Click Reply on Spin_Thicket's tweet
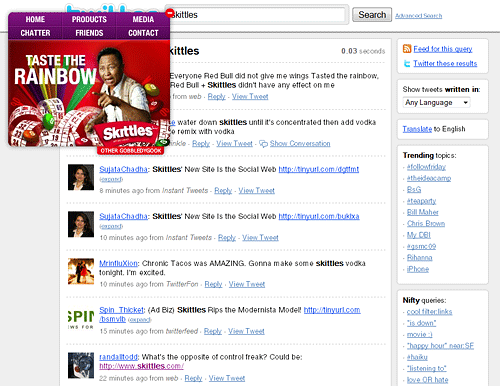 tap(213, 331)
